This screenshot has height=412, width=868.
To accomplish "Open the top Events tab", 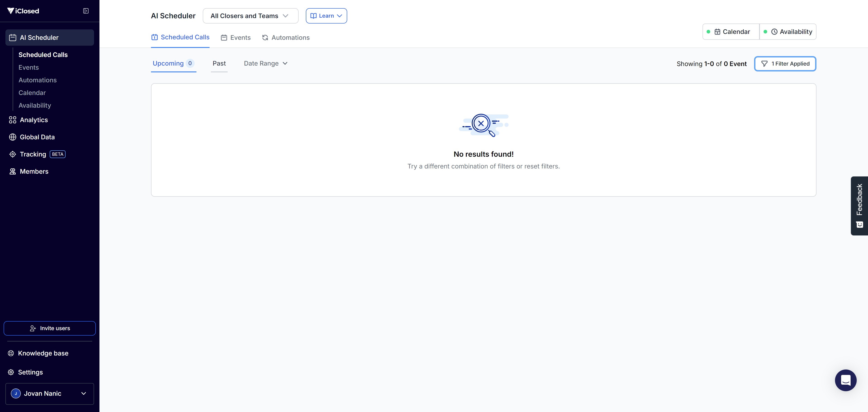I will [x=236, y=38].
